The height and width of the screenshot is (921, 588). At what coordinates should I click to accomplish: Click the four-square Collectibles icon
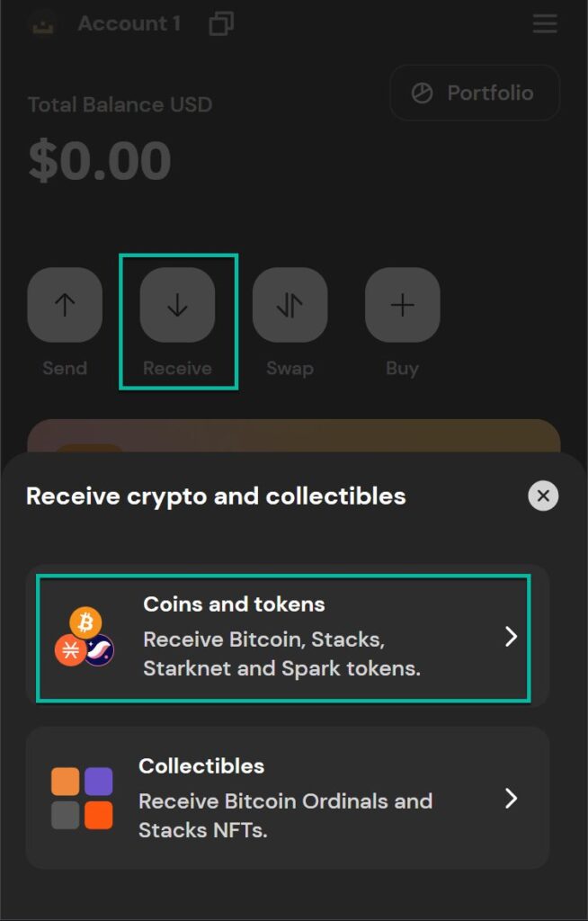(x=82, y=798)
